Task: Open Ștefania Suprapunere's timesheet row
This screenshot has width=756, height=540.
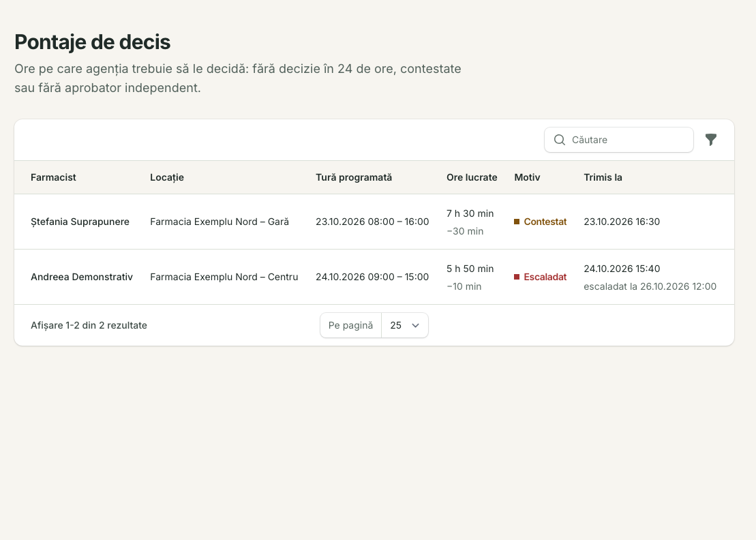Action: 374,222
